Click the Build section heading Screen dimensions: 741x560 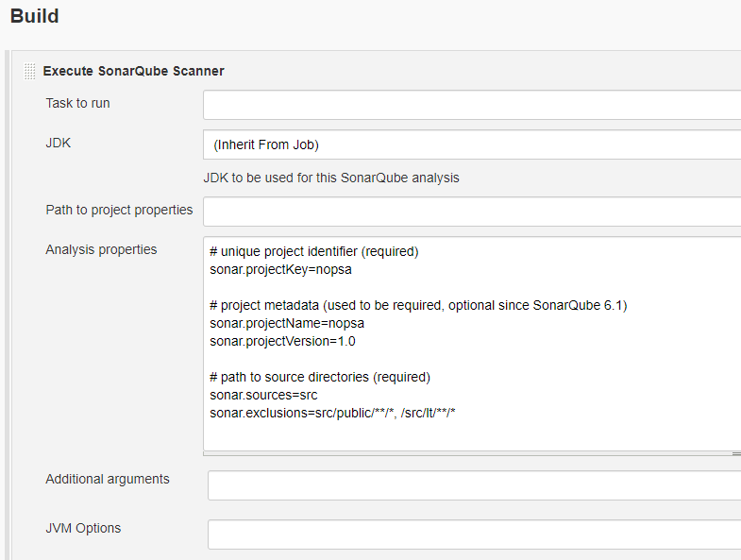[34, 17]
